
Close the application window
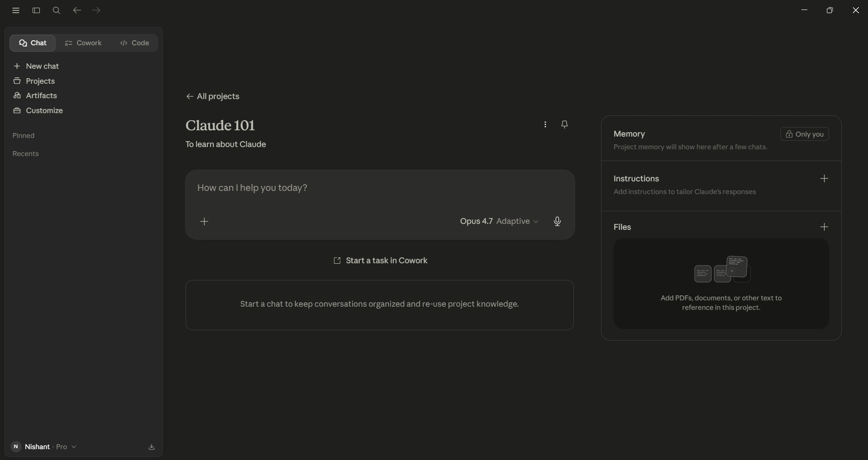[855, 10]
